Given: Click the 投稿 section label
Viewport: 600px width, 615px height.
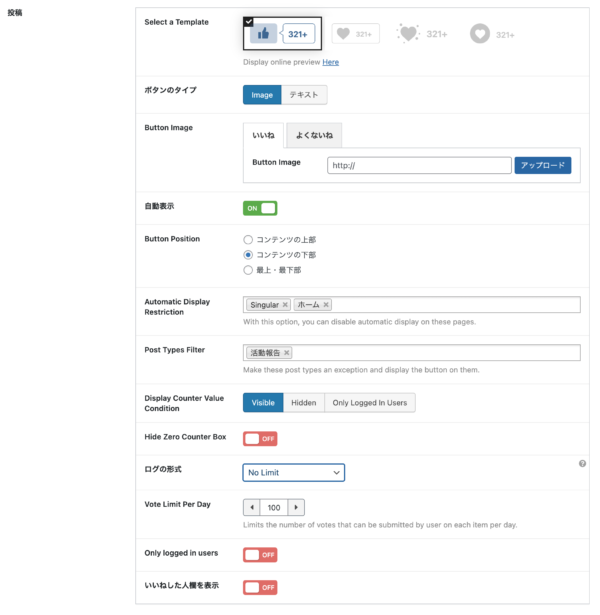Looking at the screenshot, I should (15, 13).
